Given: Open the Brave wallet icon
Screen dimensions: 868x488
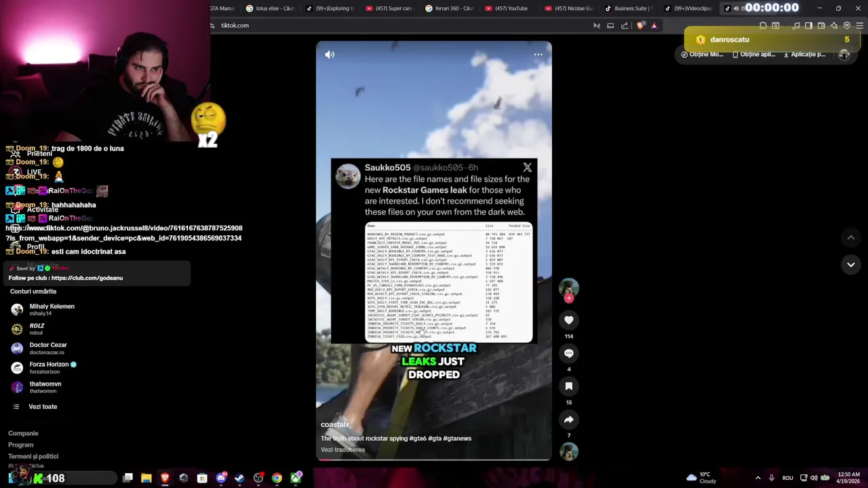Looking at the screenshot, I should click(x=821, y=26).
